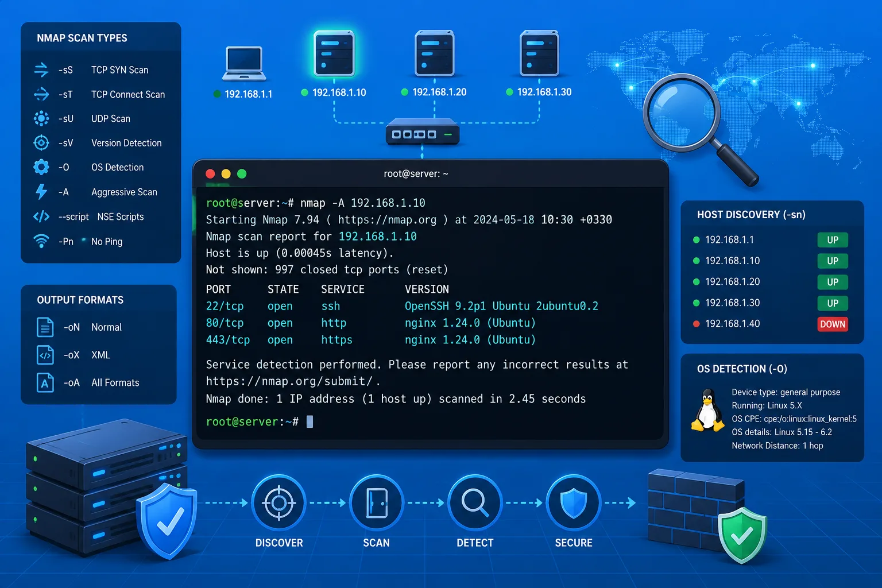Click the DETECT magnifier circle icon
Viewport: 882px width, 588px height.
tap(475, 503)
